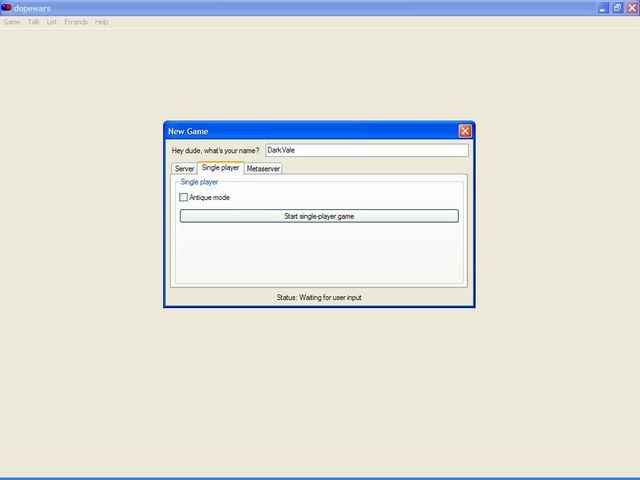640x480 pixels.
Task: Expand the List menu
Action: 52,21
